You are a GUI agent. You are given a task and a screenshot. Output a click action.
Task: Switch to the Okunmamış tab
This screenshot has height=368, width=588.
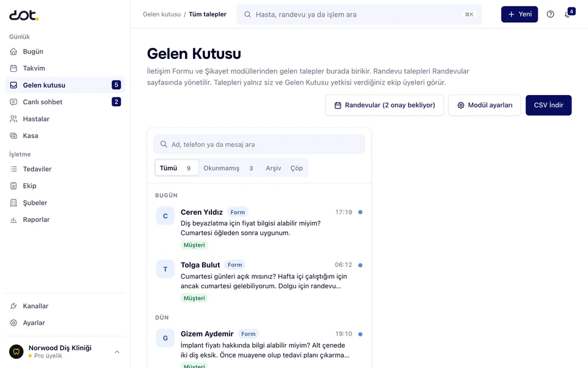click(x=228, y=168)
